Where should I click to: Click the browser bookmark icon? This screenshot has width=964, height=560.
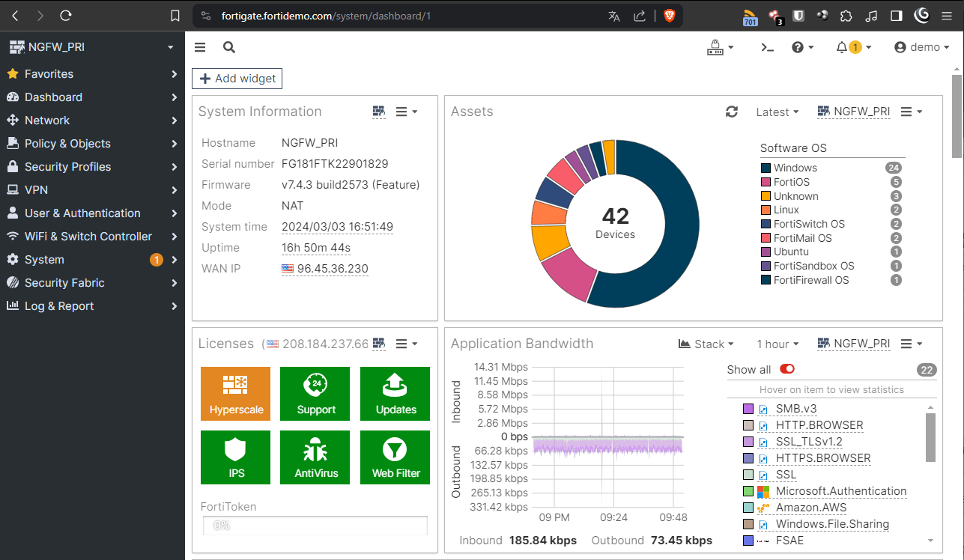(175, 16)
